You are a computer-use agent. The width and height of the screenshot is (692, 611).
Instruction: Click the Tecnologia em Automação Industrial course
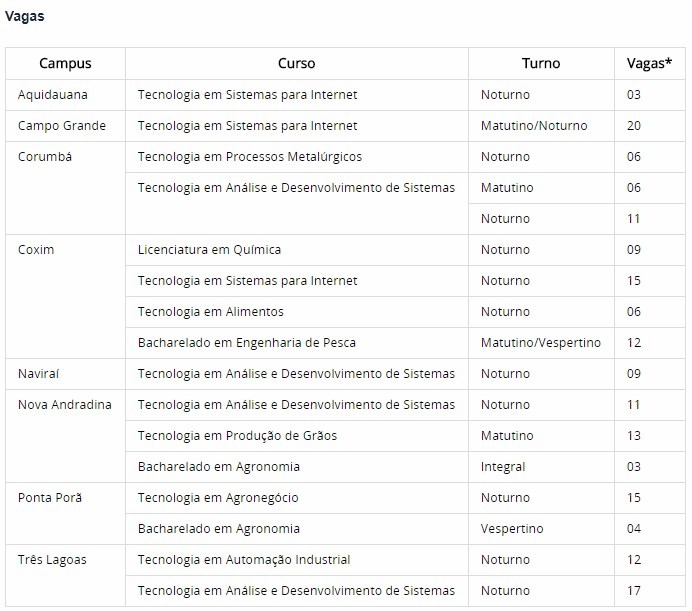point(244,560)
